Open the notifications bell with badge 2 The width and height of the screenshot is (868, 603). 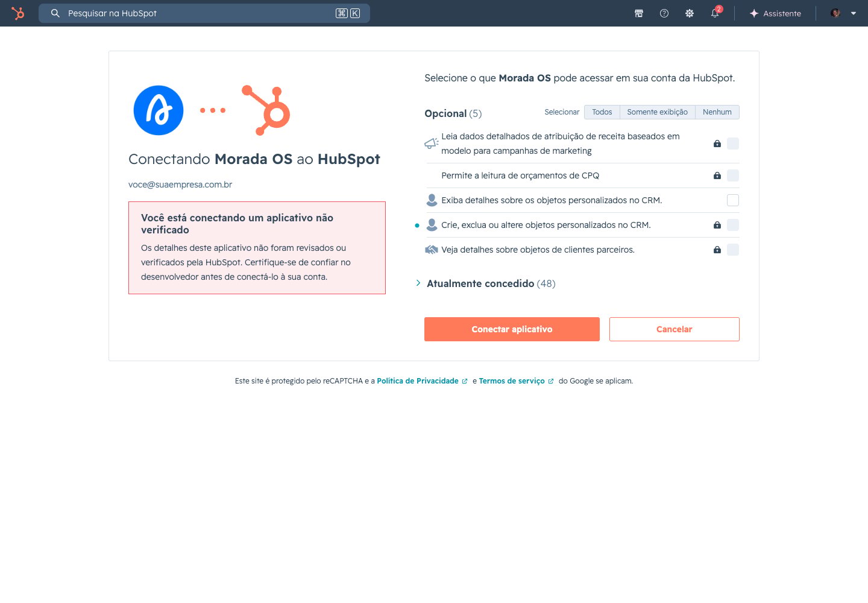click(715, 13)
